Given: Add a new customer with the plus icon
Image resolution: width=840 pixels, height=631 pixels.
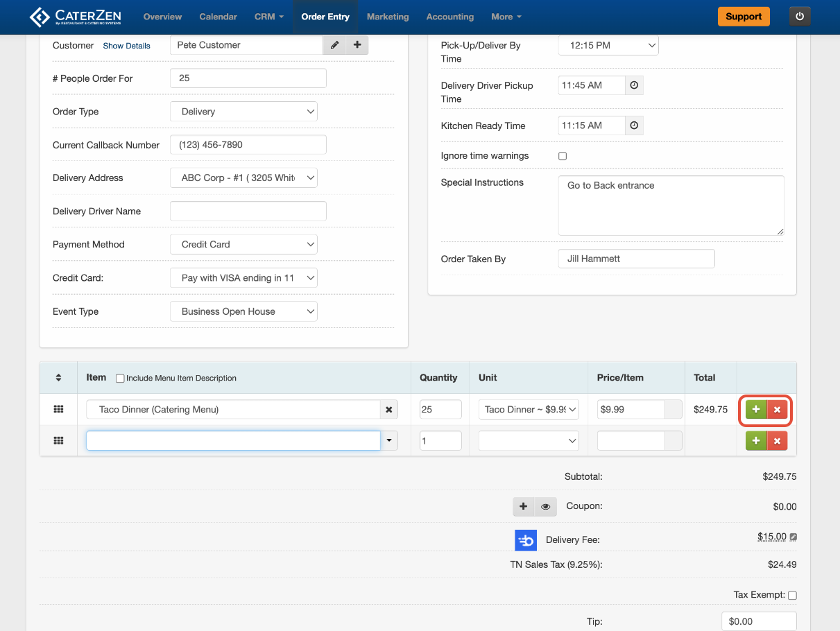Looking at the screenshot, I should click(x=357, y=45).
